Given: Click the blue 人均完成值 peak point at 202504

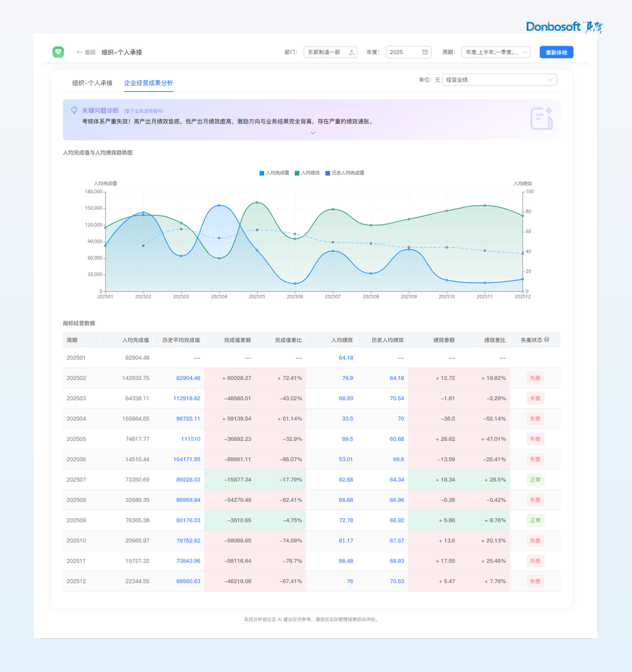Looking at the screenshot, I should pos(219,205).
